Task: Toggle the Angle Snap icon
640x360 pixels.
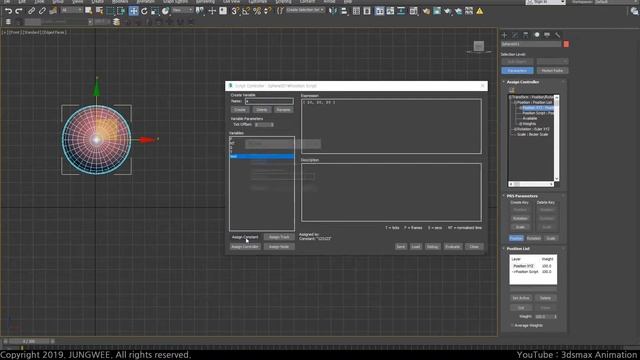Action: click(246, 11)
